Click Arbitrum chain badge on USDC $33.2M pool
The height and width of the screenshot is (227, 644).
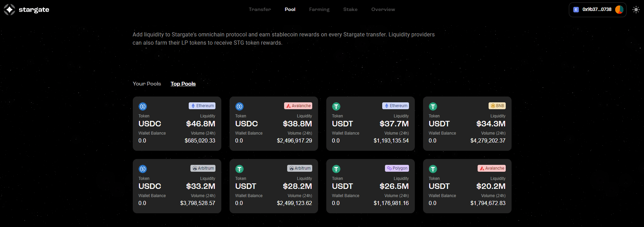point(203,168)
